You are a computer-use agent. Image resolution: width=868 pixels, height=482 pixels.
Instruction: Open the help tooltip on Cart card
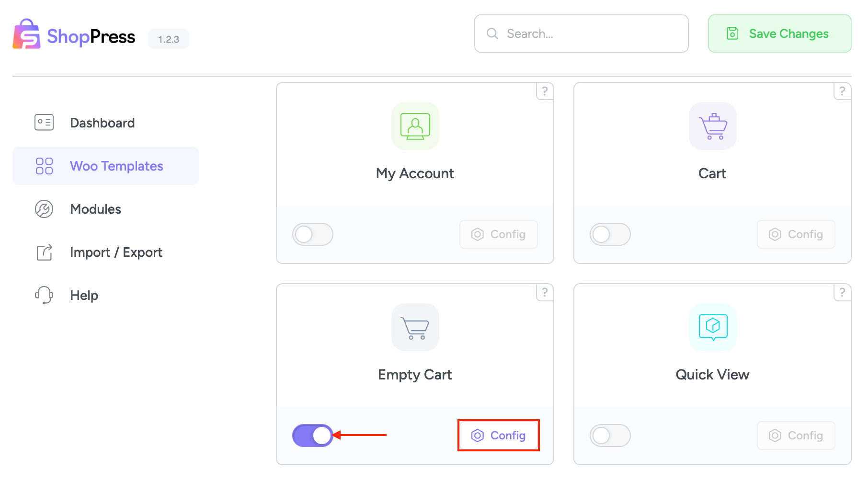pos(842,92)
